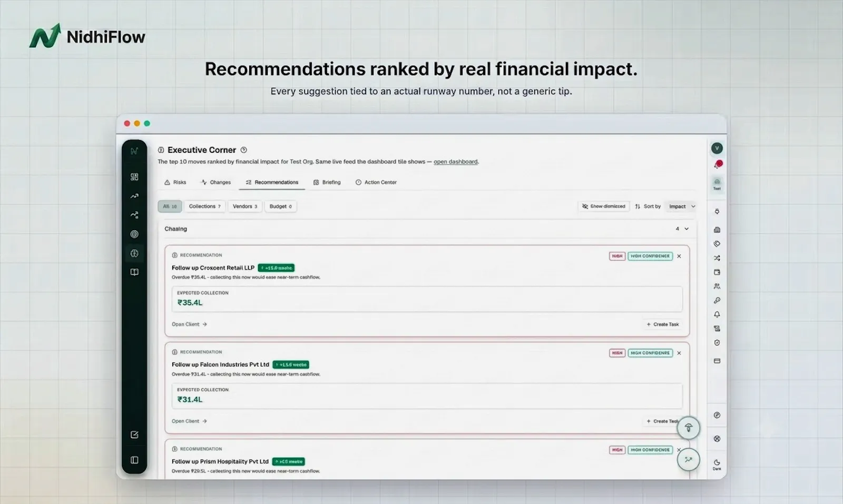Switch to the Risks tab
This screenshot has width=843, height=504.
pos(175,182)
